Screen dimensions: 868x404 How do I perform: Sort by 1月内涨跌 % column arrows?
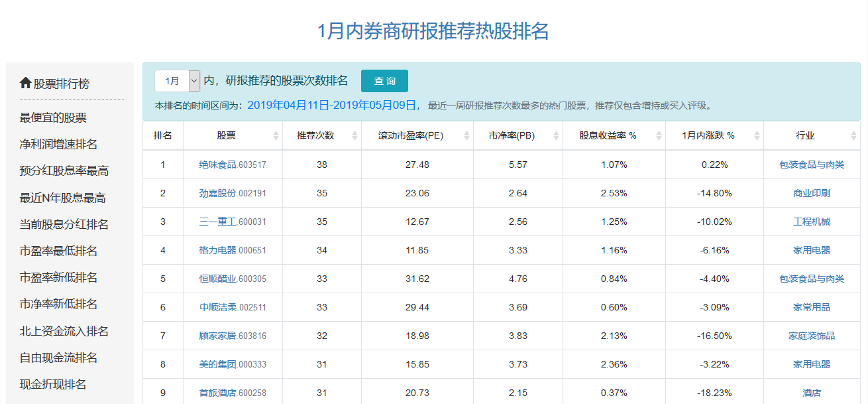tap(757, 135)
